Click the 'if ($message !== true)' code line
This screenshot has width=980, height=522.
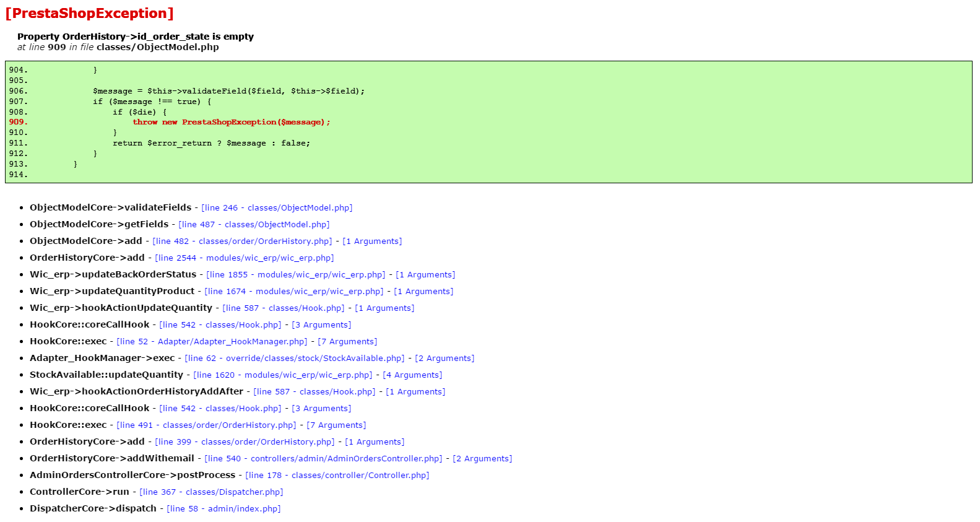pyautogui.click(x=152, y=102)
